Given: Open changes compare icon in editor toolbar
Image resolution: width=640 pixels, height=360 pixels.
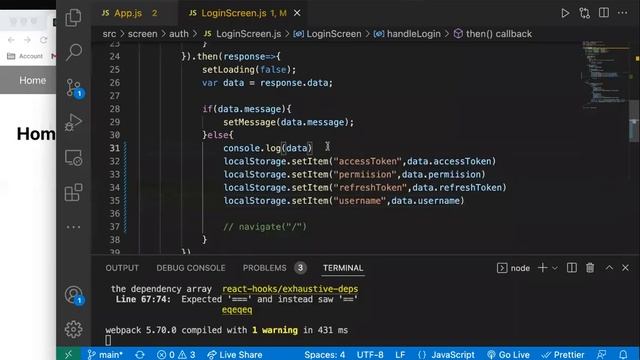Looking at the screenshot, I should 584,13.
